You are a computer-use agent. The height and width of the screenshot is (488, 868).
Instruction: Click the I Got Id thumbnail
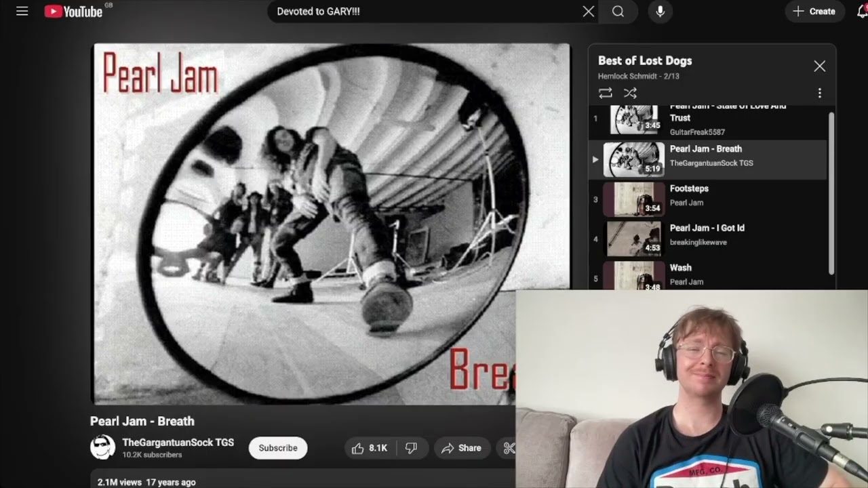[634, 238]
